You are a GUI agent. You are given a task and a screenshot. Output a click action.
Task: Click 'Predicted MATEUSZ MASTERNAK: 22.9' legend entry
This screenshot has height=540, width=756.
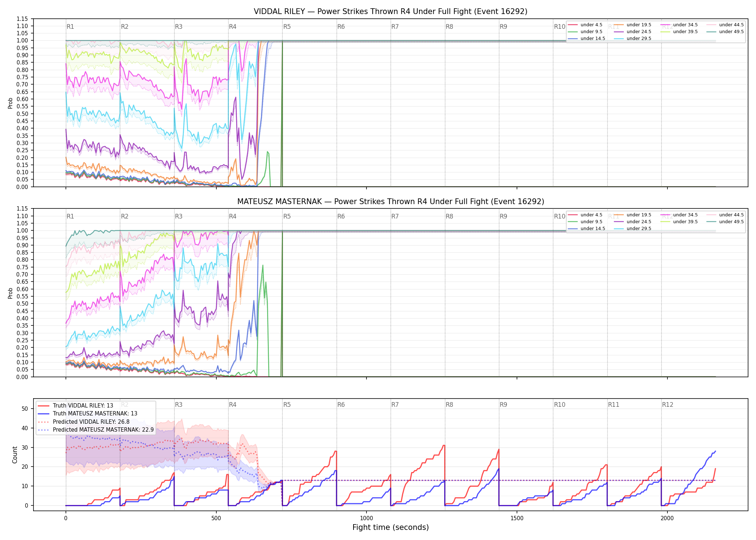click(96, 430)
